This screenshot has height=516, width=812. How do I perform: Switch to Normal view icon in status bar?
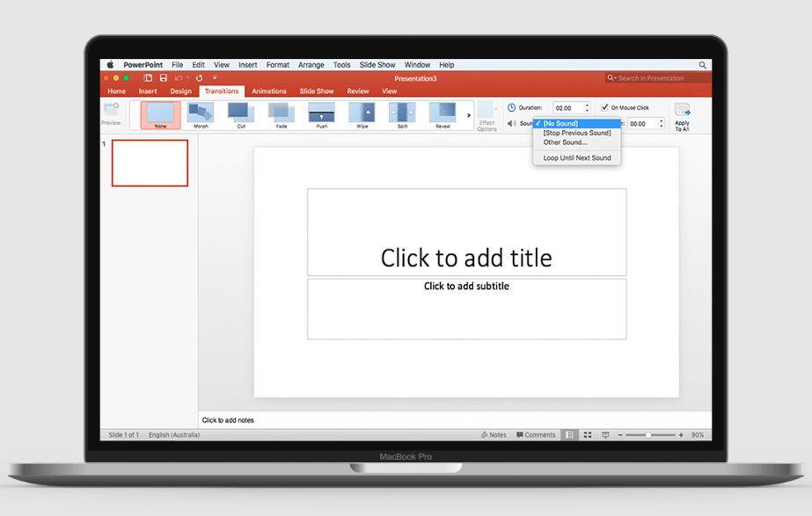pyautogui.click(x=570, y=435)
